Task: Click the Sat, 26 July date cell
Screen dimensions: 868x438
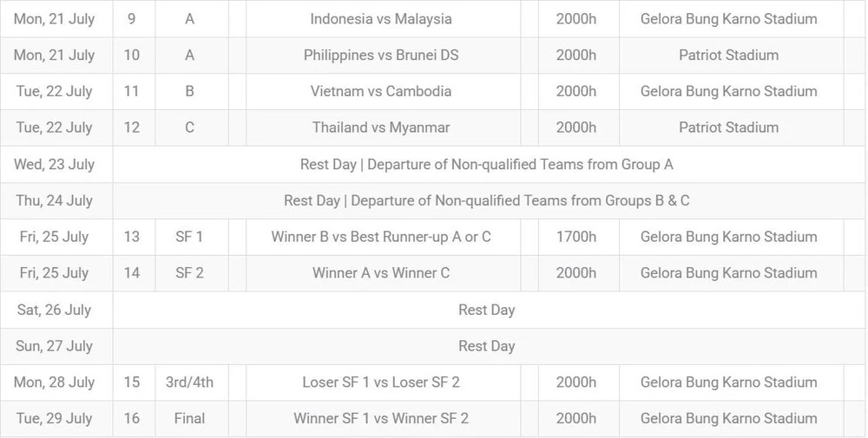Action: (55, 310)
